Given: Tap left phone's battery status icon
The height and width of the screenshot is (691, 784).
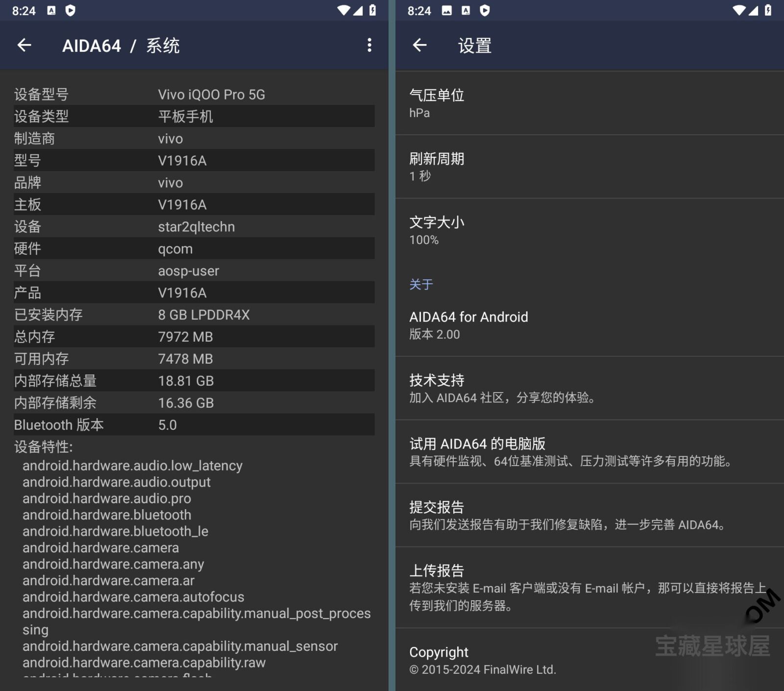Looking at the screenshot, I should click(372, 10).
